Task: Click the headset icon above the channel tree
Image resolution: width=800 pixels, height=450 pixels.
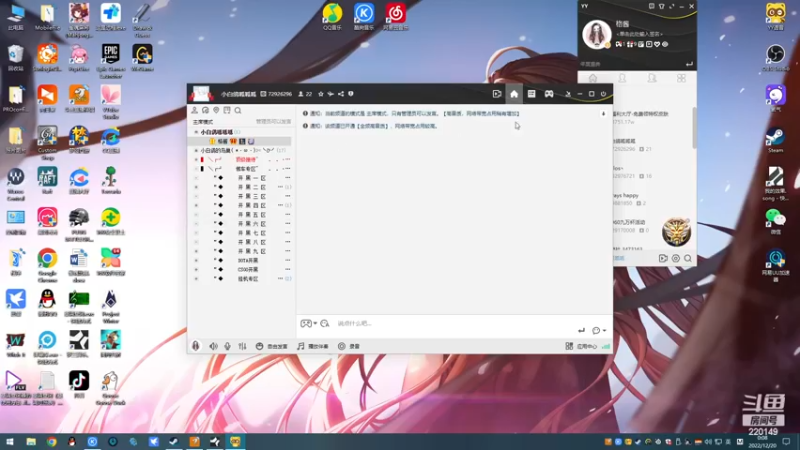Action: tap(205, 110)
